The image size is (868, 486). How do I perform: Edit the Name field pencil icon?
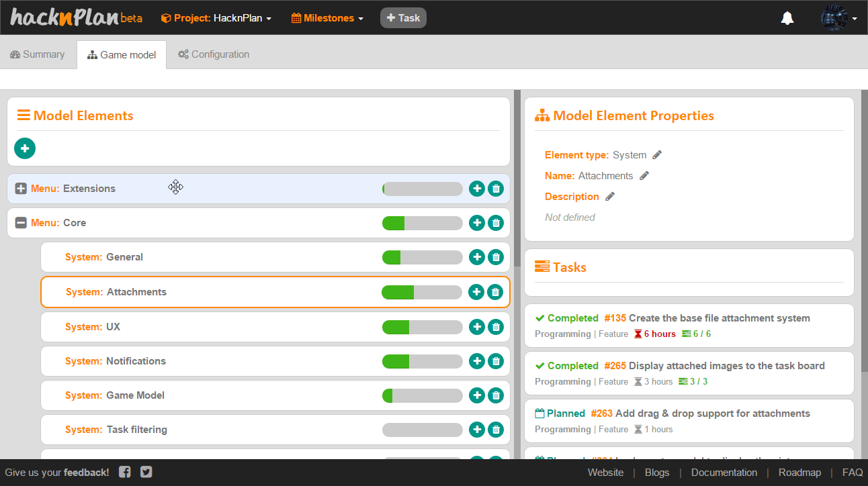(x=644, y=176)
